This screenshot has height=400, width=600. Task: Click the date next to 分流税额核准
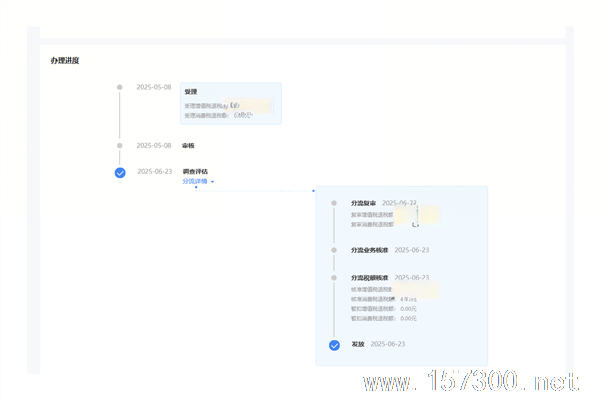[x=412, y=278]
